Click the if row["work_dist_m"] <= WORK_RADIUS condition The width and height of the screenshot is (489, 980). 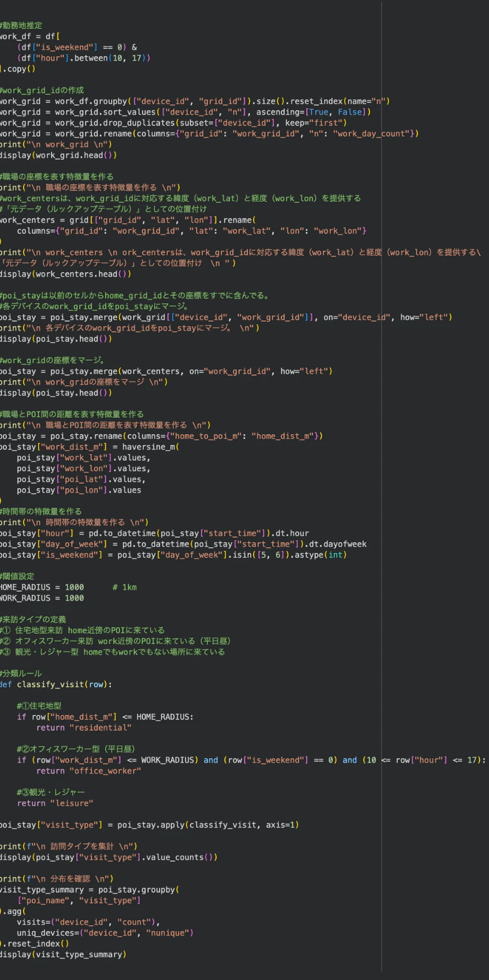coord(251,760)
